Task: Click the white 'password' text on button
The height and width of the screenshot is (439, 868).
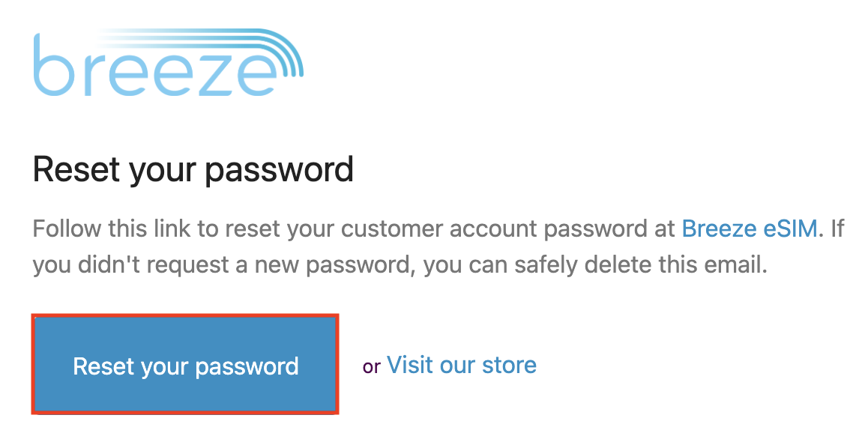Action: tap(247, 368)
